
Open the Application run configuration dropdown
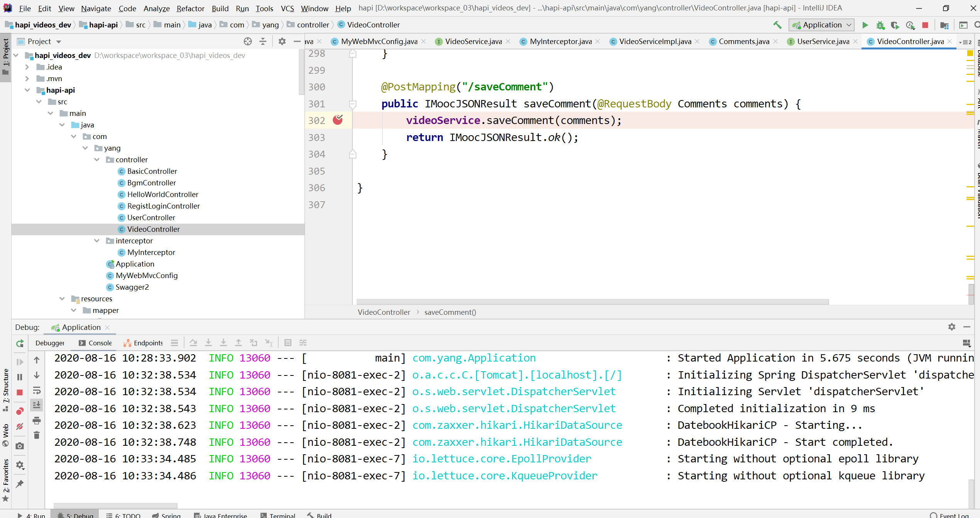click(x=822, y=25)
